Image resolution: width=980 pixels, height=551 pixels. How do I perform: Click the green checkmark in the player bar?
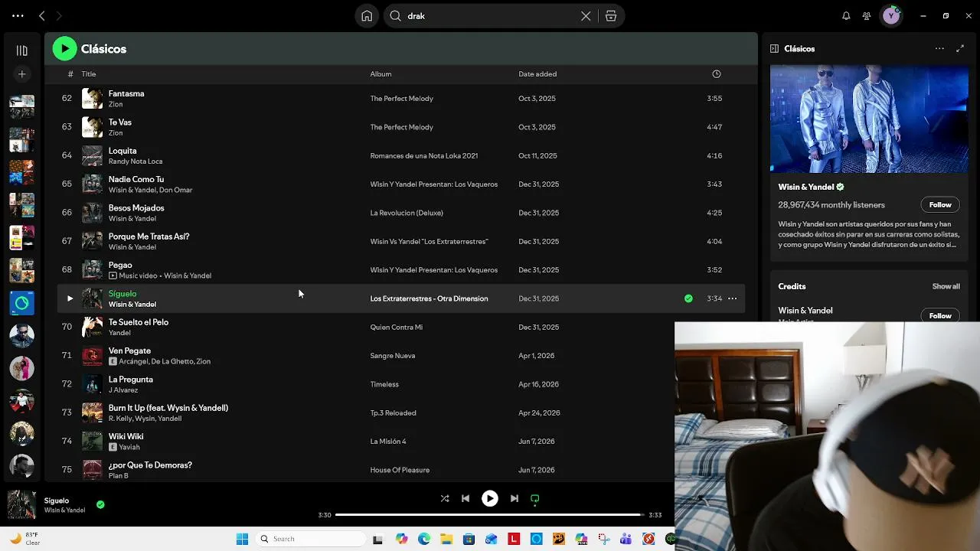[100, 505]
